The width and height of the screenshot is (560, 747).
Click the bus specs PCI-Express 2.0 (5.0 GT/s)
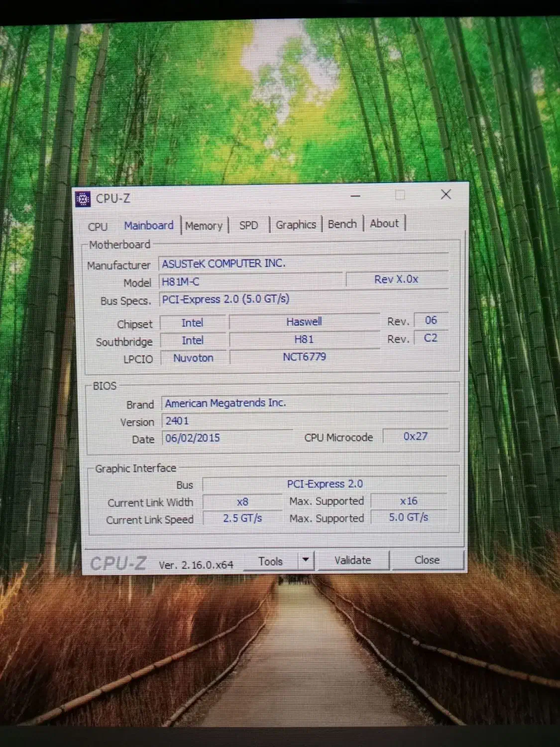click(304, 299)
